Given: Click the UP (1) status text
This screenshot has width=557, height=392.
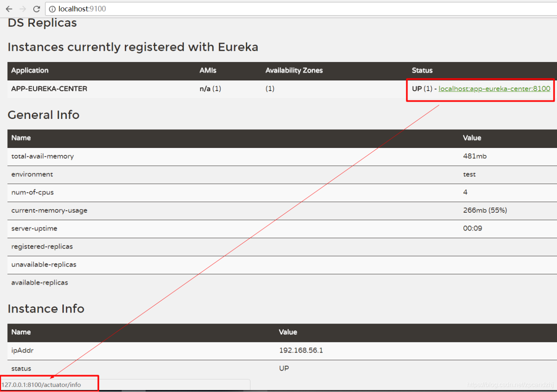Looking at the screenshot, I should 422,89.
